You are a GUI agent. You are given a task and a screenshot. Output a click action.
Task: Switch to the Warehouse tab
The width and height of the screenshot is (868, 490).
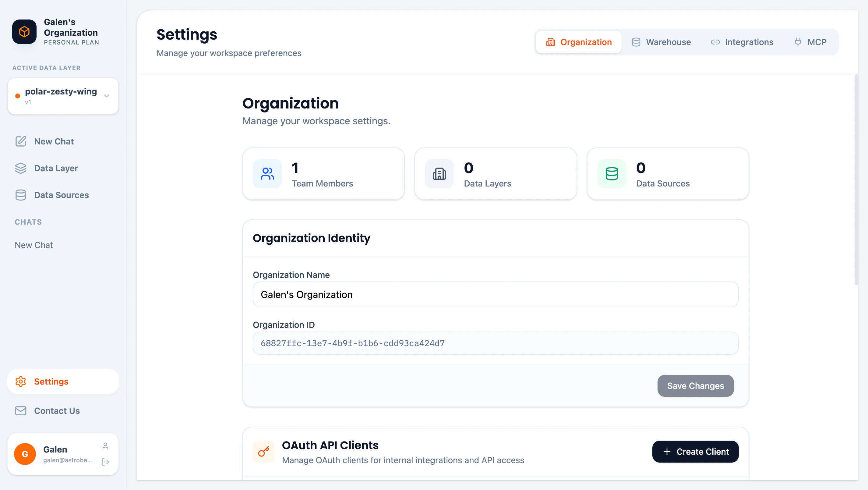[661, 42]
